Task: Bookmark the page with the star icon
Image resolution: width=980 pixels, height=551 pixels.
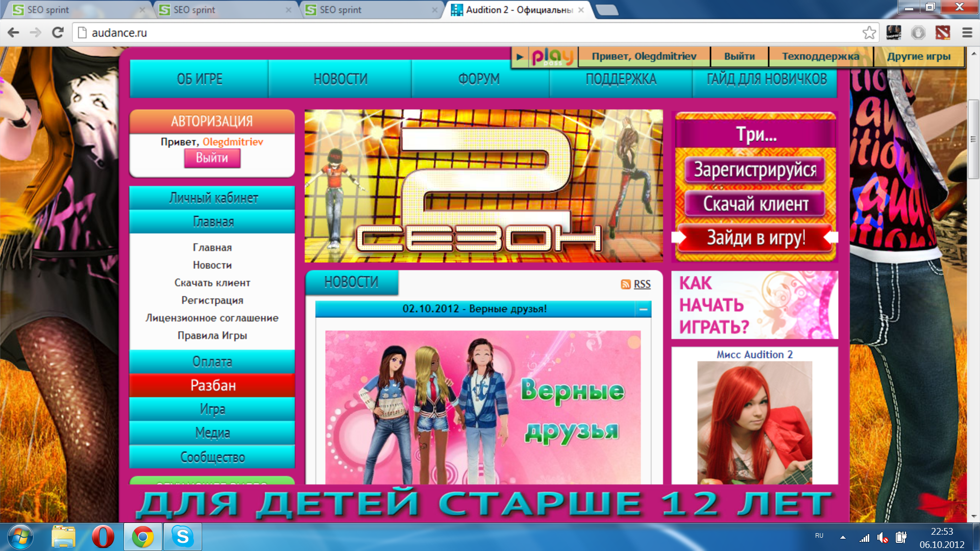Action: point(869,33)
